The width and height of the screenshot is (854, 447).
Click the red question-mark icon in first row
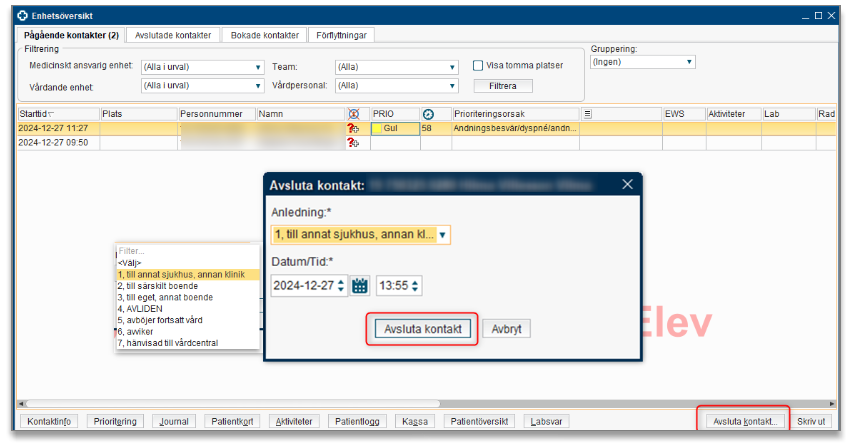(353, 129)
